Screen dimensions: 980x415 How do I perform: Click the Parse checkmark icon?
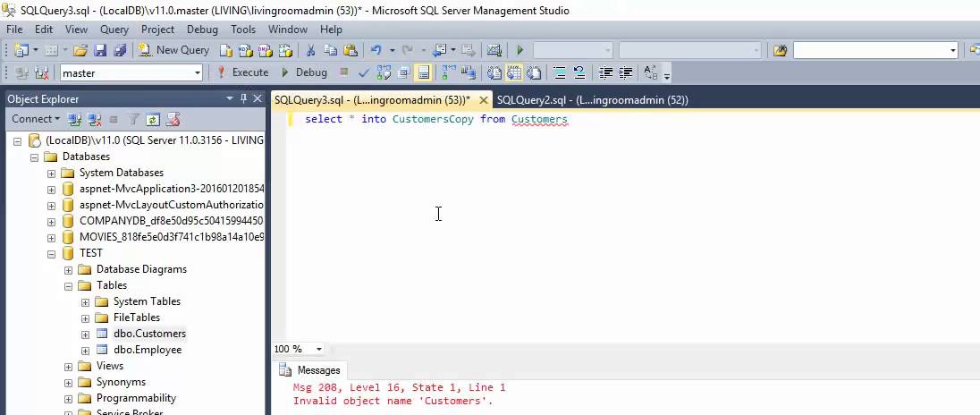click(x=364, y=72)
